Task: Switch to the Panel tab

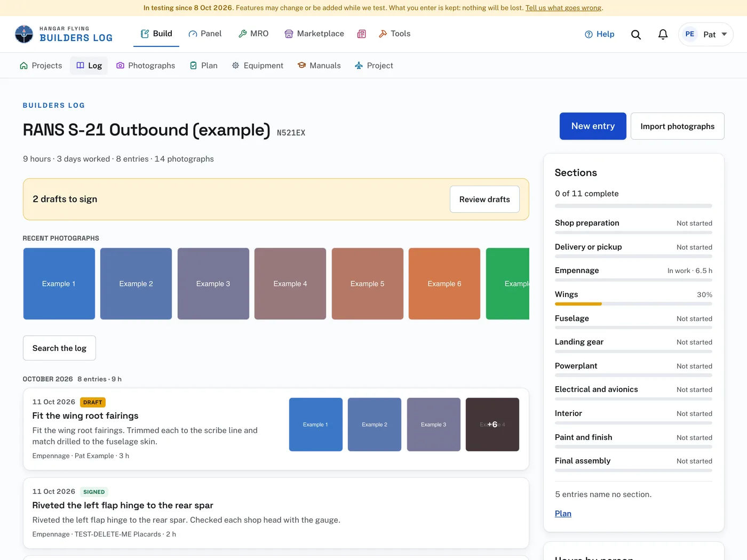Action: (205, 34)
